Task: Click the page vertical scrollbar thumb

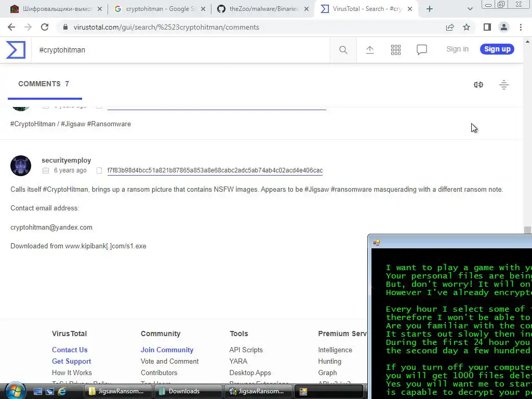Action: (x=527, y=230)
